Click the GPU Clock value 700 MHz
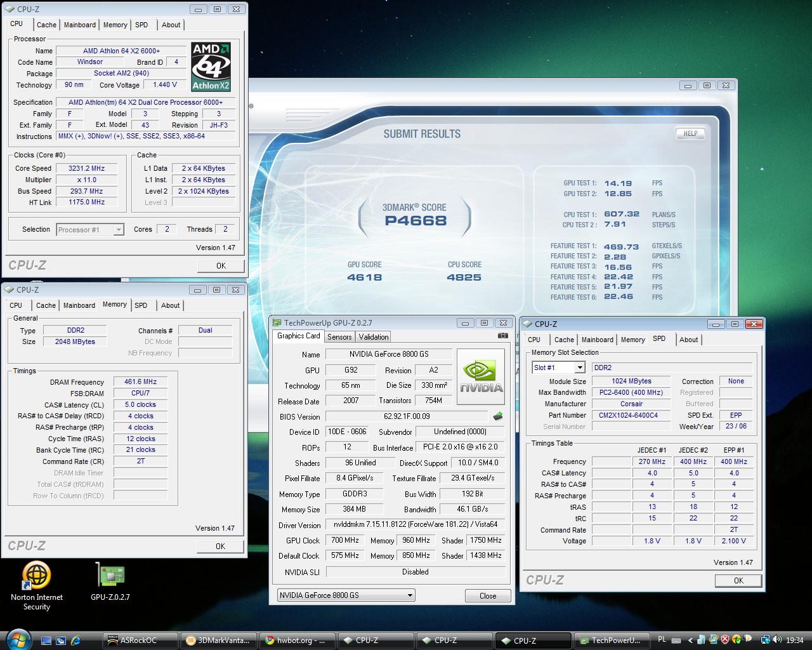Screen dimensions: 812x650 coord(344,540)
